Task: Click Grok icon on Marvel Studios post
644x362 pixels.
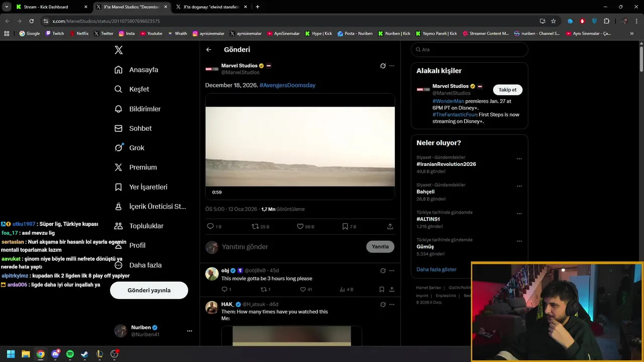Action: pyautogui.click(x=383, y=66)
